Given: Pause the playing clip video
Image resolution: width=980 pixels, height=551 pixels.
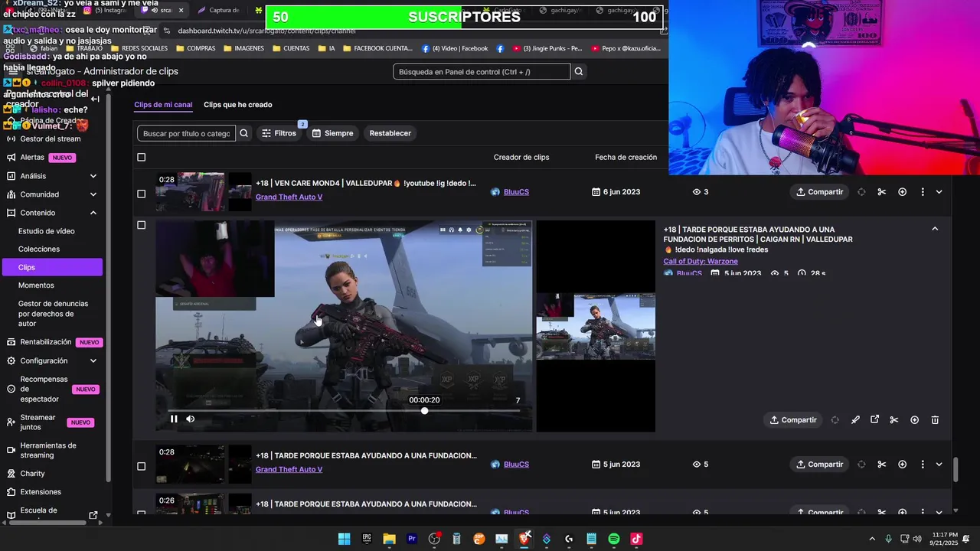Looking at the screenshot, I should pos(174,419).
